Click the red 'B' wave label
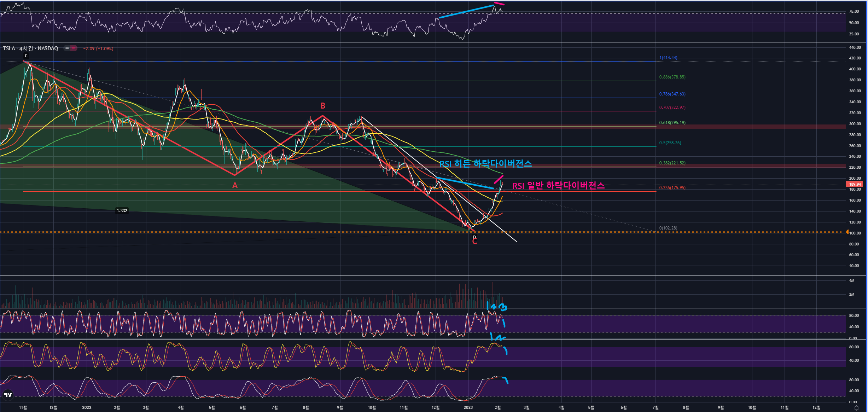 (x=322, y=106)
